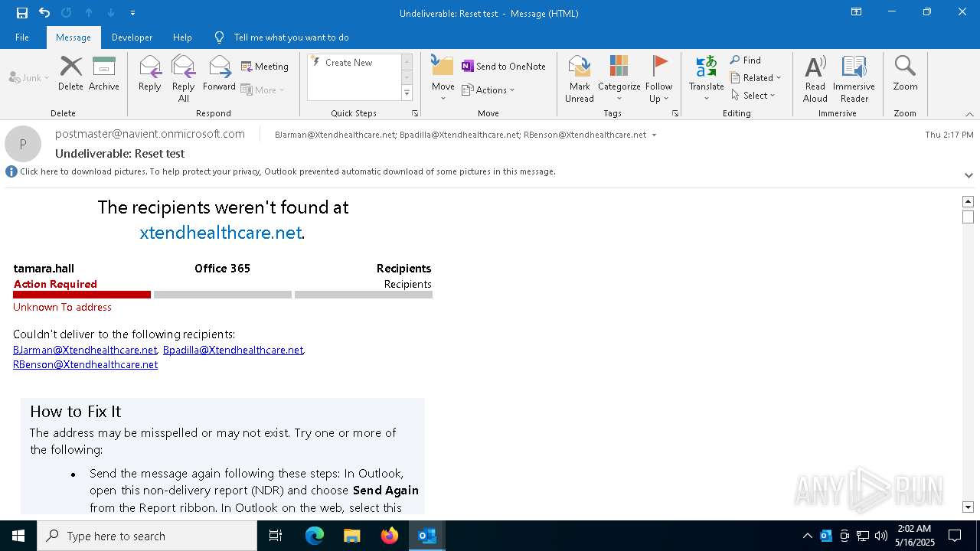Delete this message

(x=70, y=73)
